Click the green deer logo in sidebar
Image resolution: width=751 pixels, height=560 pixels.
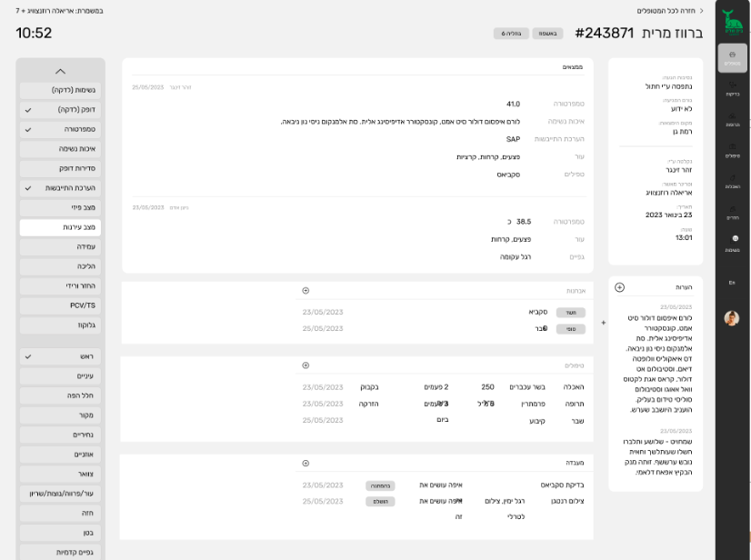click(x=732, y=22)
